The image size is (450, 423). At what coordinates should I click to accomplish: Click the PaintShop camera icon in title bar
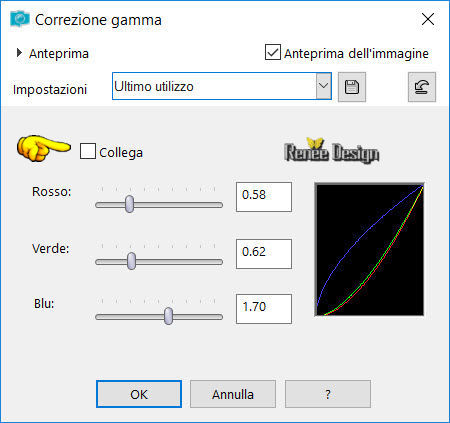pyautogui.click(x=20, y=19)
